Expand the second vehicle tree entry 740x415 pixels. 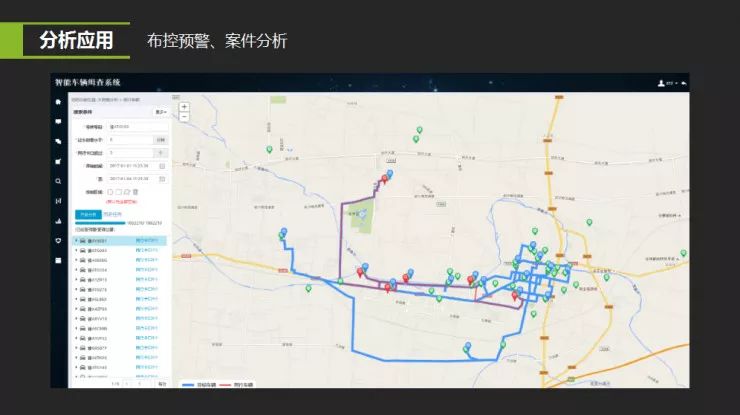tap(76, 251)
